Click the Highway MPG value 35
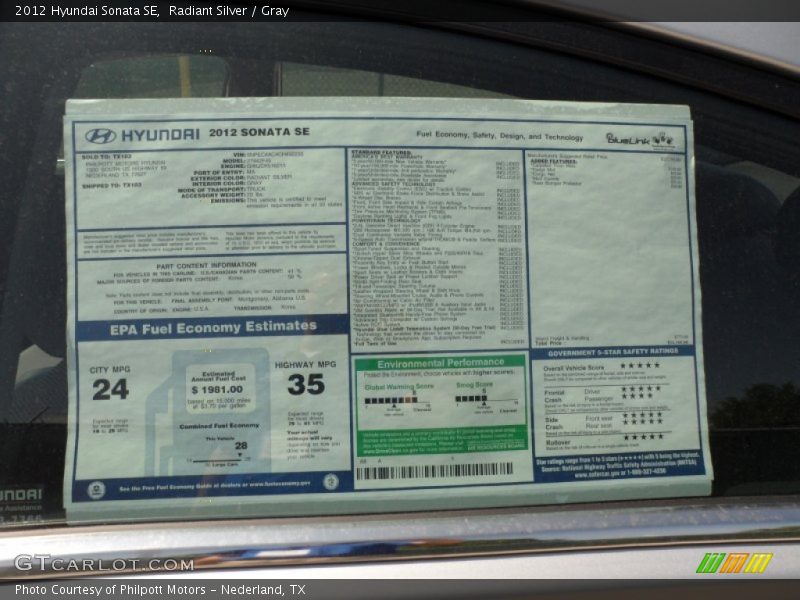This screenshot has width=800, height=600. point(306,384)
